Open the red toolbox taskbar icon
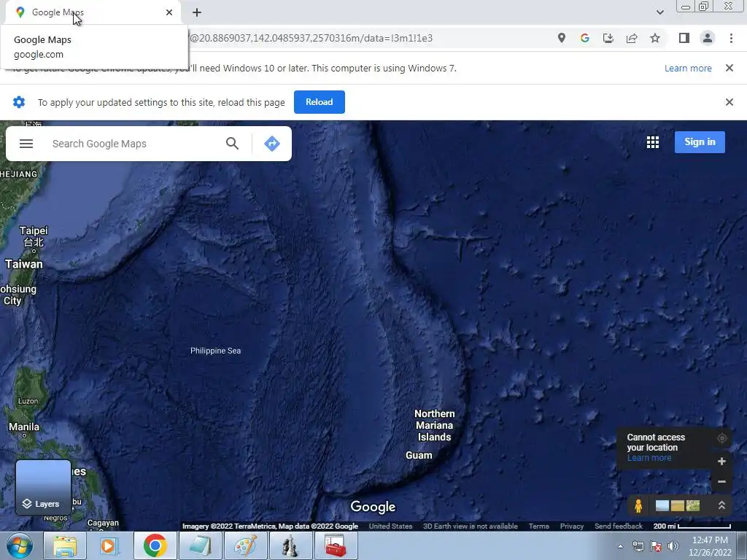 pyautogui.click(x=336, y=545)
